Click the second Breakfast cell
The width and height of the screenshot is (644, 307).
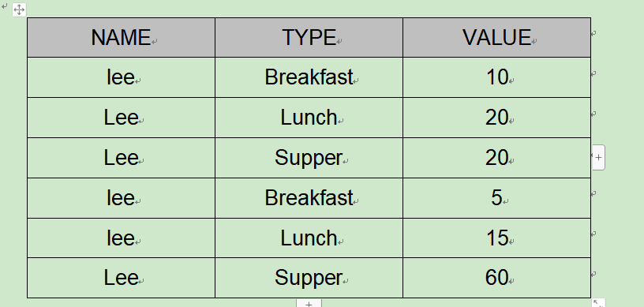309,198
